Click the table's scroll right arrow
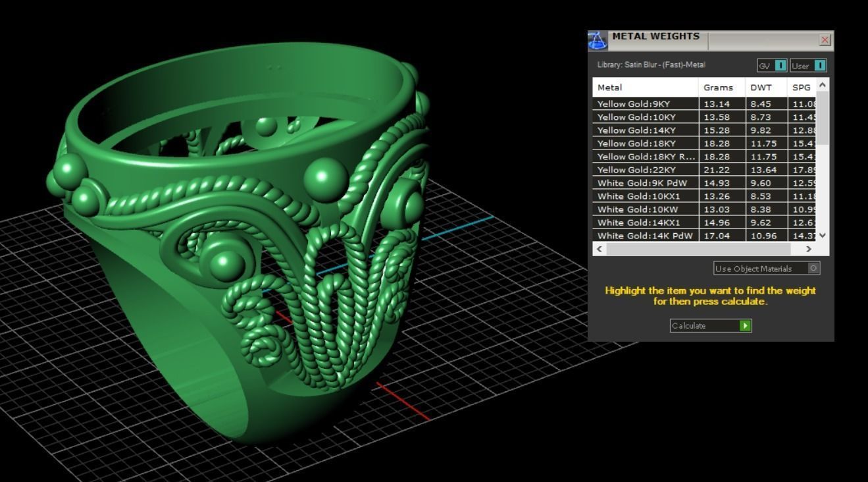Image resolution: width=868 pixels, height=482 pixels. pyautogui.click(x=809, y=249)
